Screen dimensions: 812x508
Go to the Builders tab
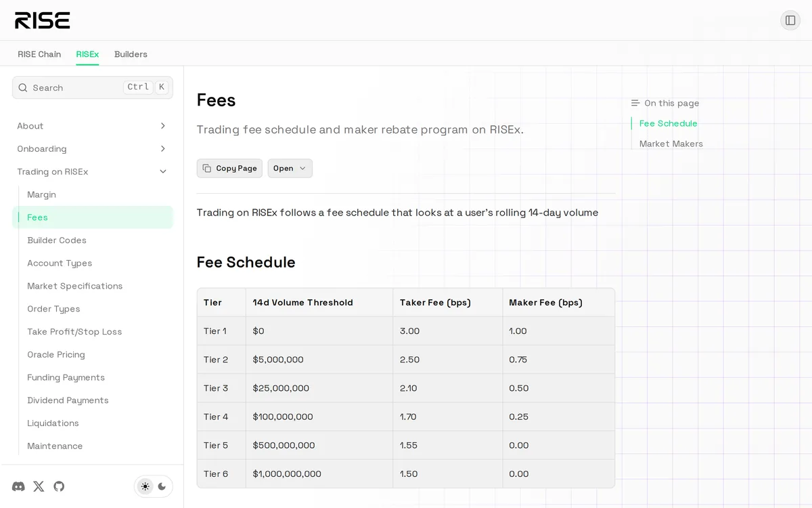point(131,54)
